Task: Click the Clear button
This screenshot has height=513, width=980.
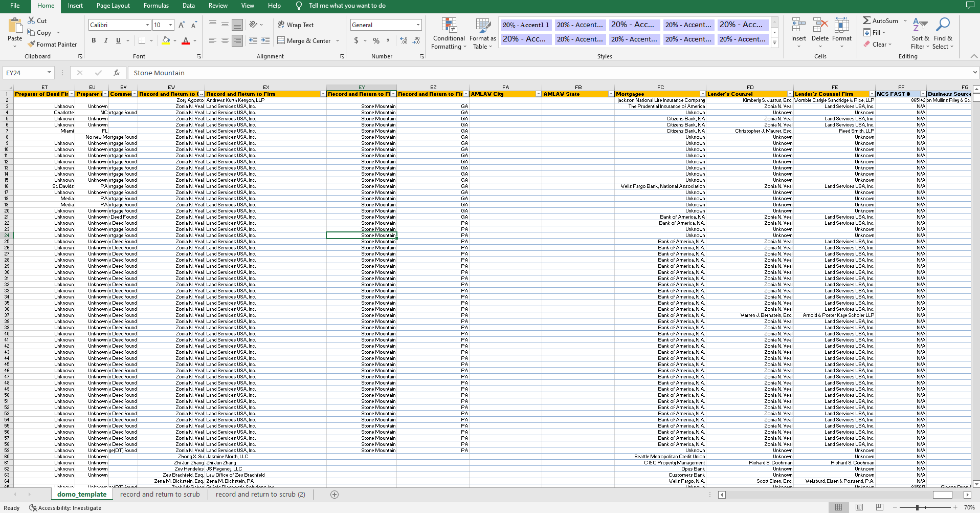Action: (877, 44)
